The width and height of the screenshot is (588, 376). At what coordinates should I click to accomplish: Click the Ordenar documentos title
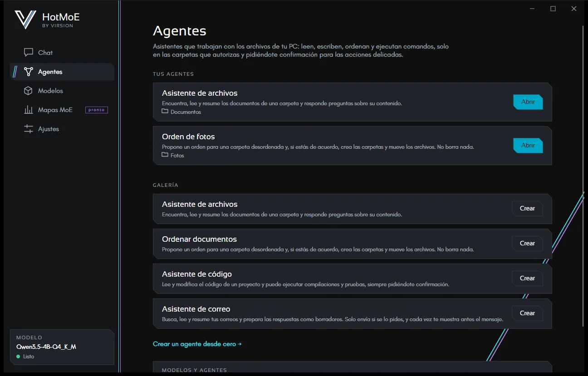click(199, 239)
